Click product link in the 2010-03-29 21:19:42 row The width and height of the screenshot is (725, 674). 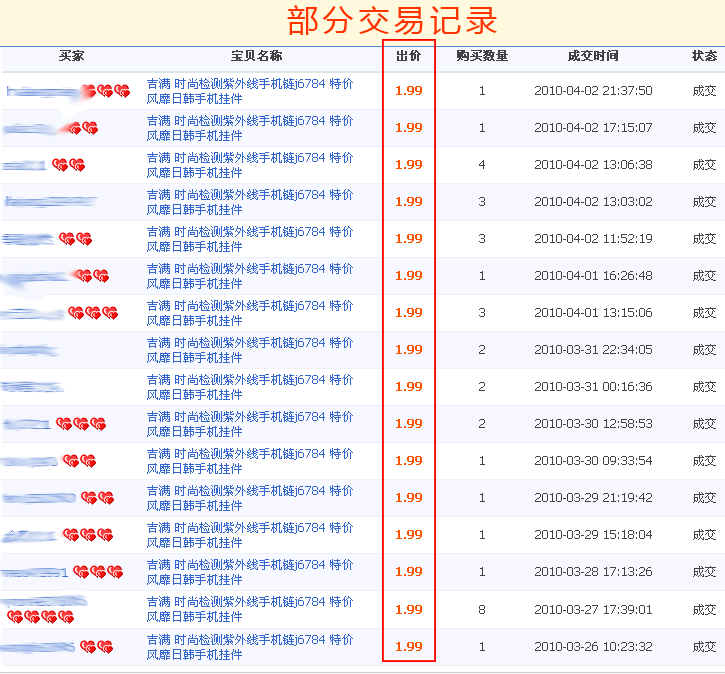pyautogui.click(x=250, y=498)
